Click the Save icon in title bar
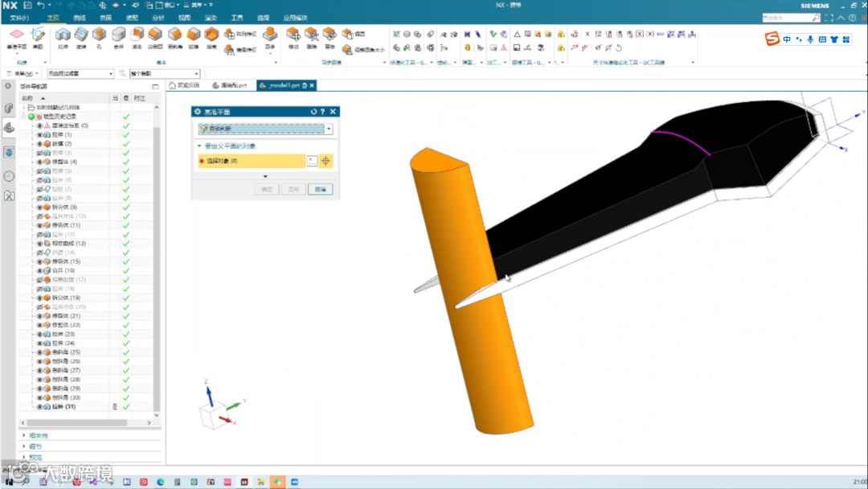The height and width of the screenshot is (489, 868). (x=27, y=5)
